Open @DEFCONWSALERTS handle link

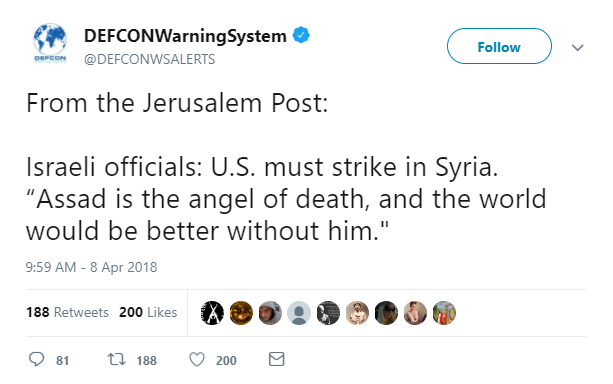click(x=149, y=59)
